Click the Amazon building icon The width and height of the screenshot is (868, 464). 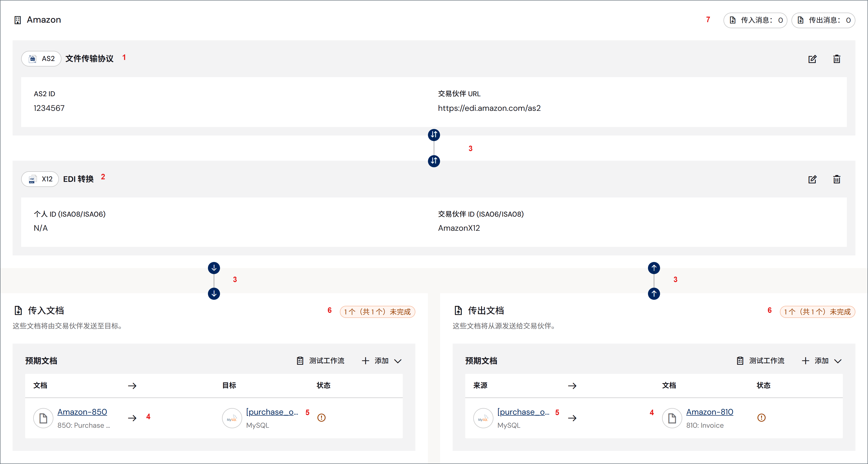tap(18, 20)
